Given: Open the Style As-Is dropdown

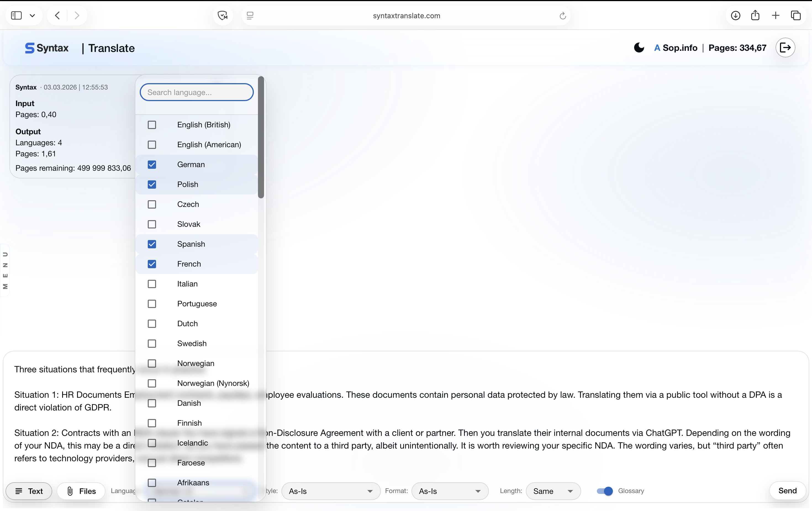Looking at the screenshot, I should point(331,491).
